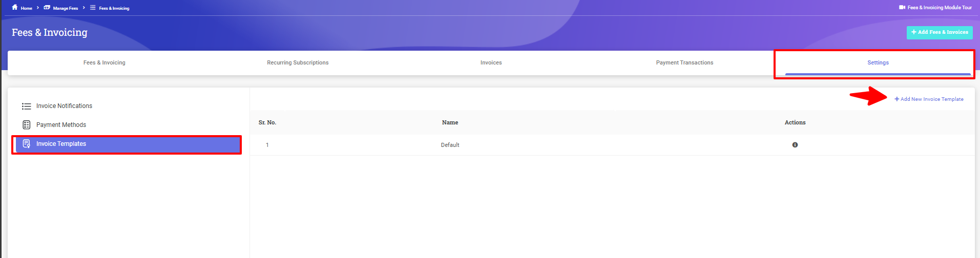Viewport: 980px width, 258px height.
Task: Click the info icon in Actions column
Action: tap(795, 145)
